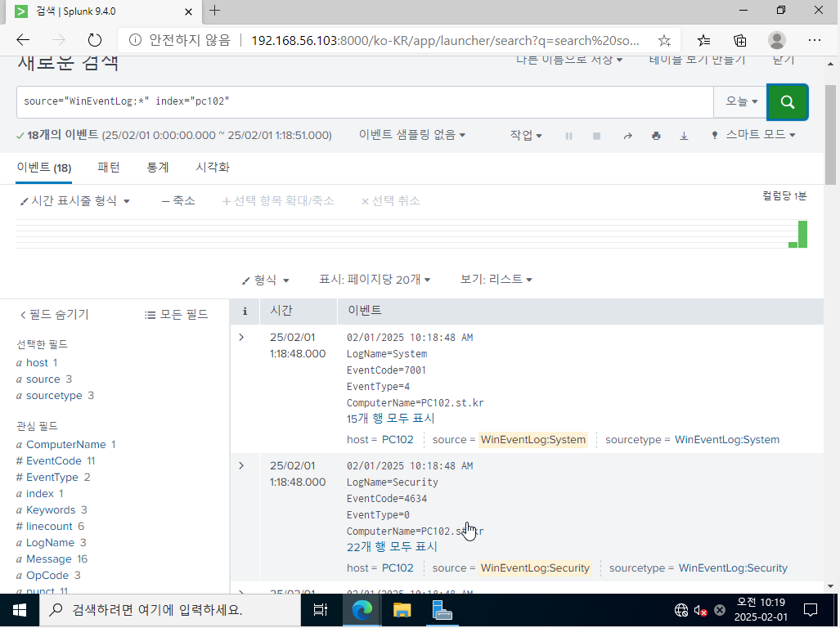Open 이벤트 샘플링 없음 dropdown
Viewport: 840px width, 628px height.
coord(412,135)
